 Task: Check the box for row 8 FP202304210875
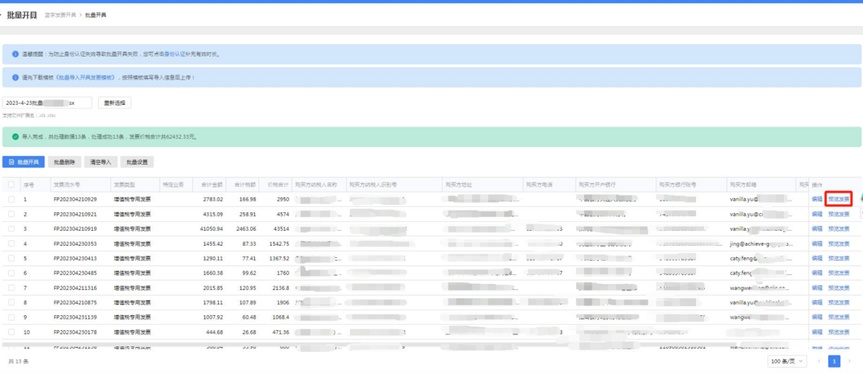coord(12,303)
